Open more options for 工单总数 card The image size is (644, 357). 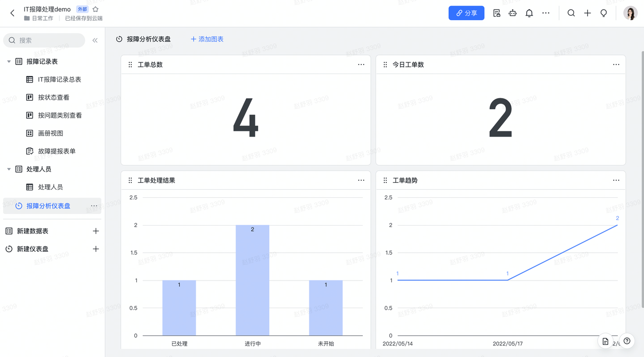coord(361,64)
